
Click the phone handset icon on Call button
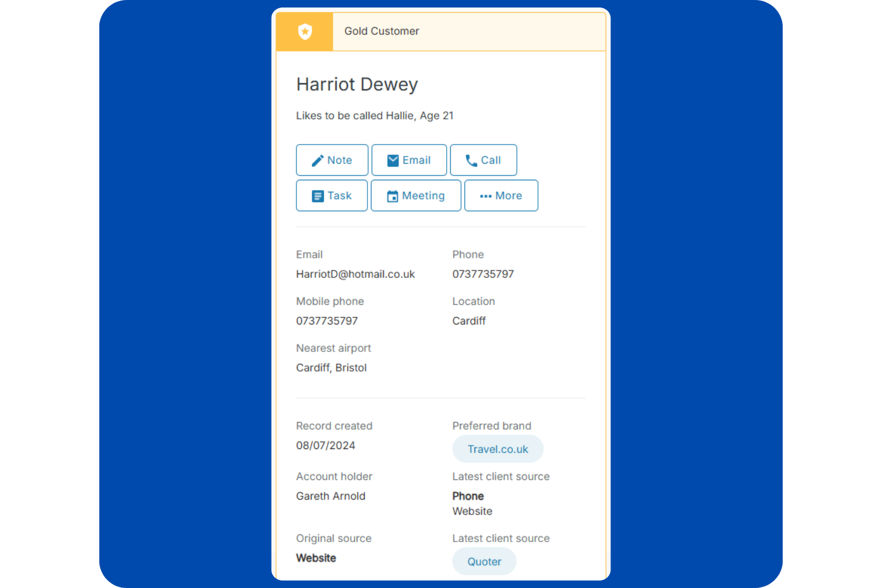471,161
